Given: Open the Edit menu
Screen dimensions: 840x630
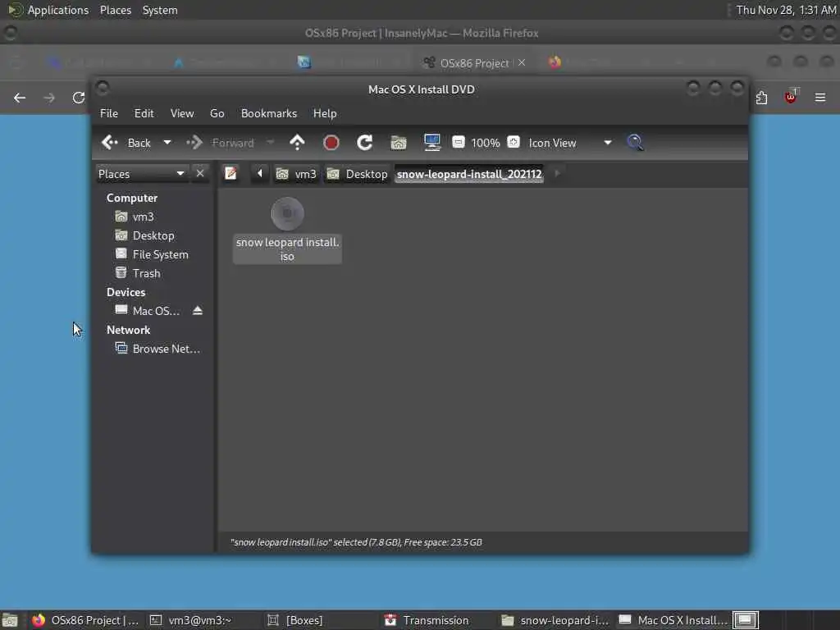Looking at the screenshot, I should pos(144,113).
